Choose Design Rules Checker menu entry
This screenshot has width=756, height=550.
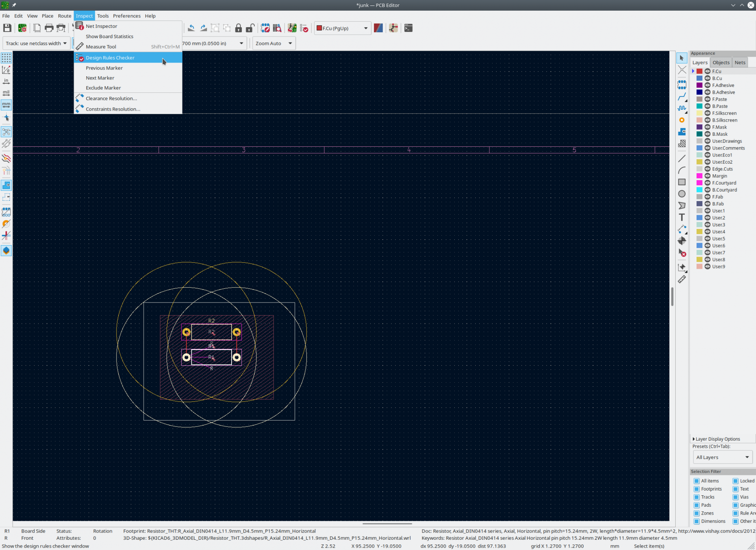pos(110,58)
